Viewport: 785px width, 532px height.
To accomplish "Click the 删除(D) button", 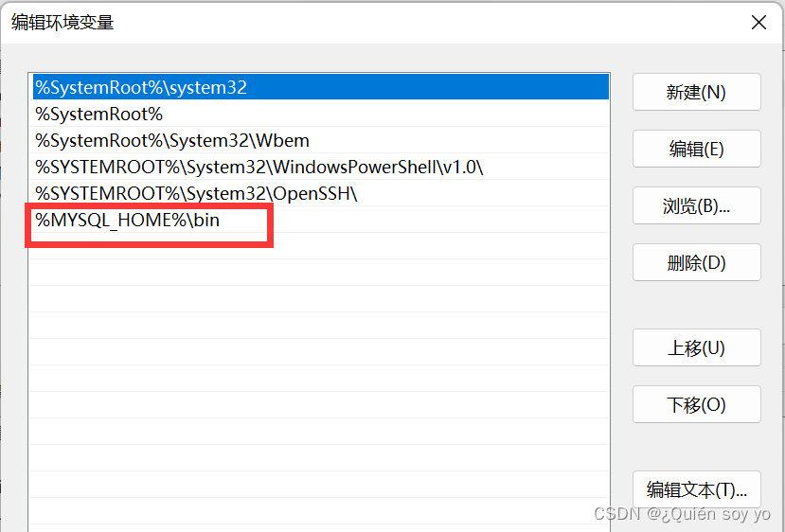I will coord(696,262).
